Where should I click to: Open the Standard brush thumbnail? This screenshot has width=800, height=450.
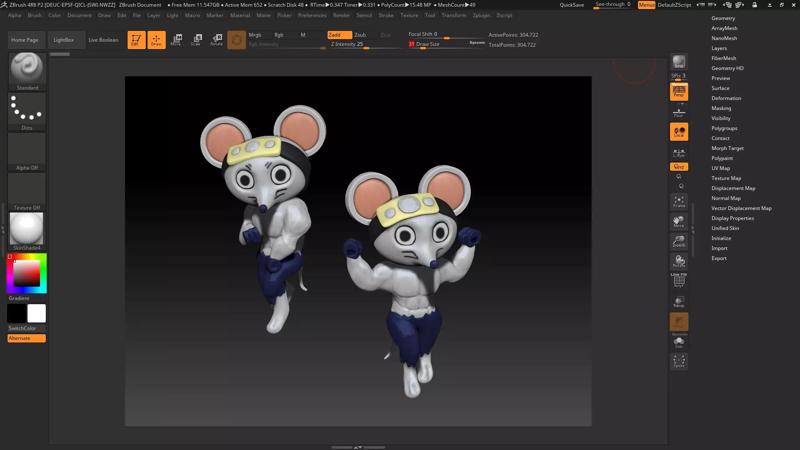27,70
